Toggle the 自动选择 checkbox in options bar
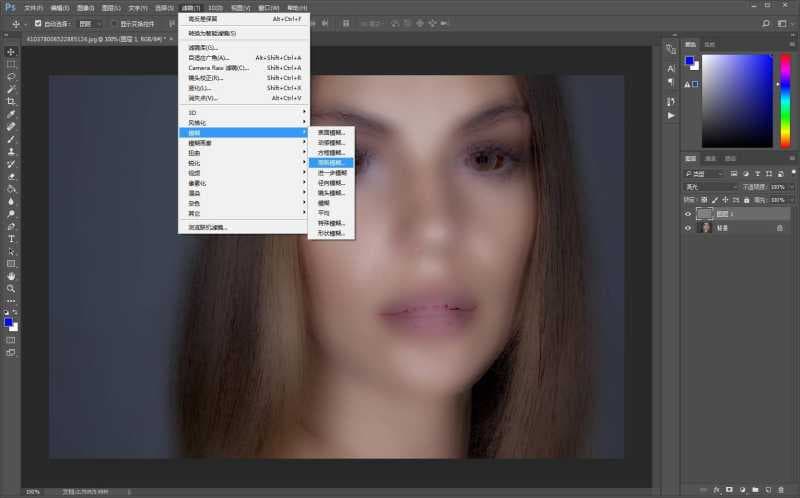The width and height of the screenshot is (800, 498). click(38, 23)
